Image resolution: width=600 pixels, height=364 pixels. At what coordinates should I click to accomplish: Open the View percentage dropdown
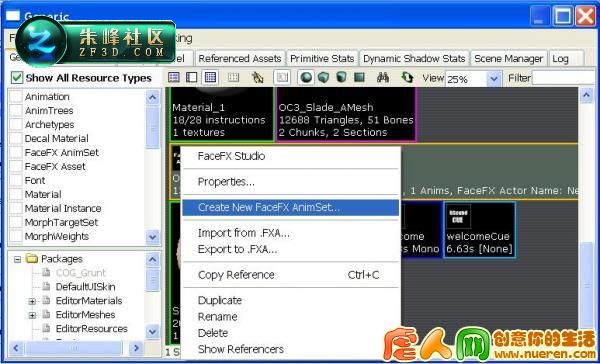pos(494,79)
